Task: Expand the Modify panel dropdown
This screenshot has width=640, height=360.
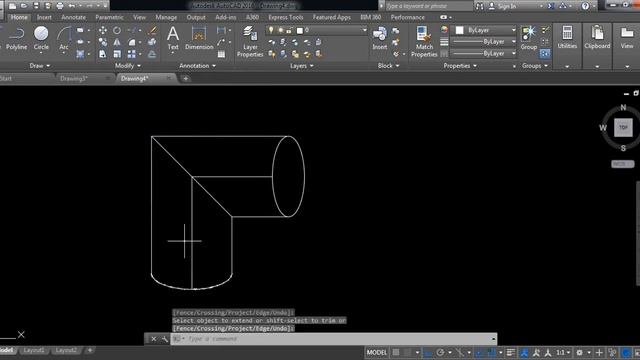Action: (128, 66)
